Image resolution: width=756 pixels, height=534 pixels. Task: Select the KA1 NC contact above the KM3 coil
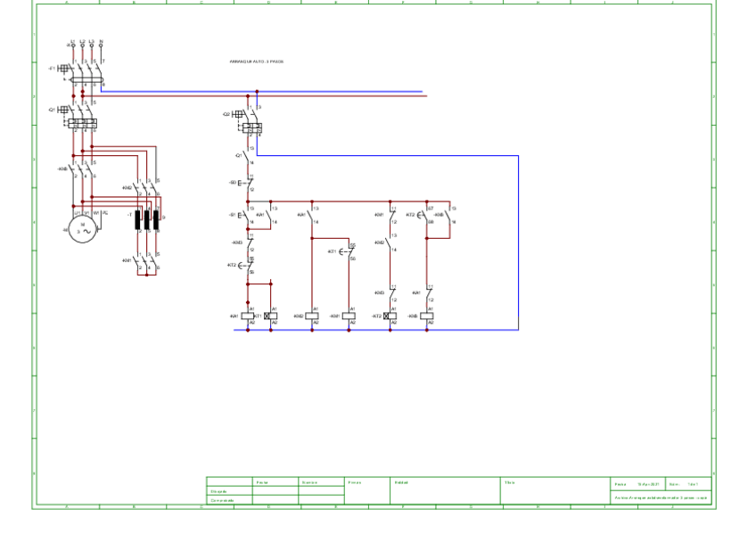click(428, 292)
